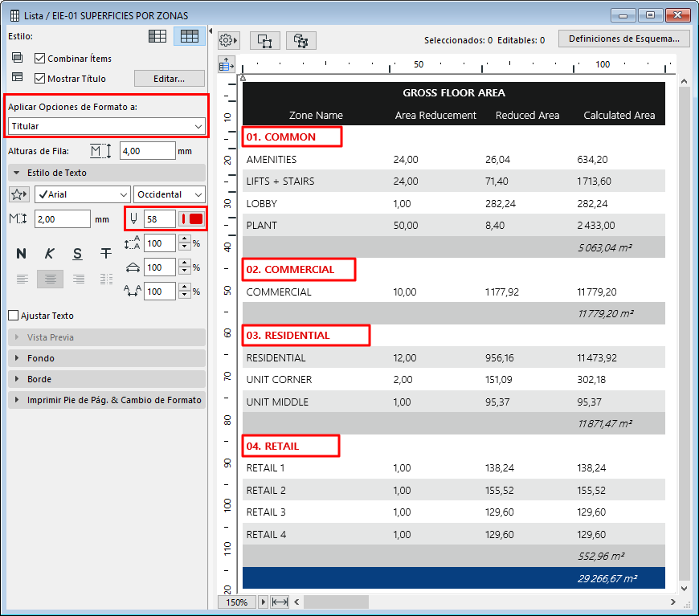Image resolution: width=699 pixels, height=616 pixels.
Task: Toggle italic text style (K)
Action: coord(50,254)
